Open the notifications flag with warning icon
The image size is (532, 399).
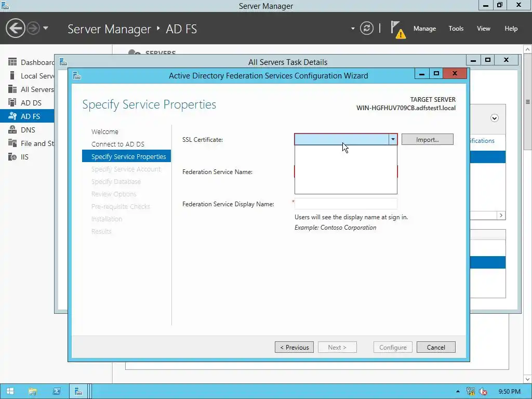click(x=398, y=30)
